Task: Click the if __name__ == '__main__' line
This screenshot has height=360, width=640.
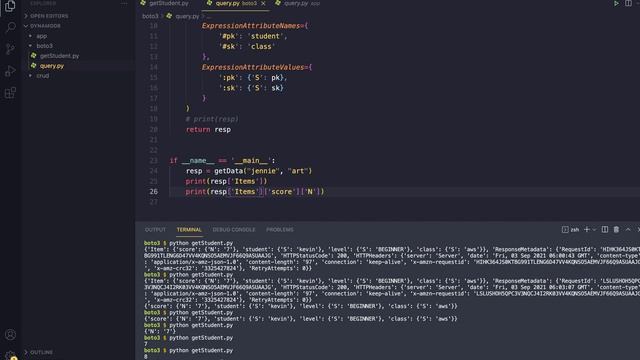Action: pos(222,160)
